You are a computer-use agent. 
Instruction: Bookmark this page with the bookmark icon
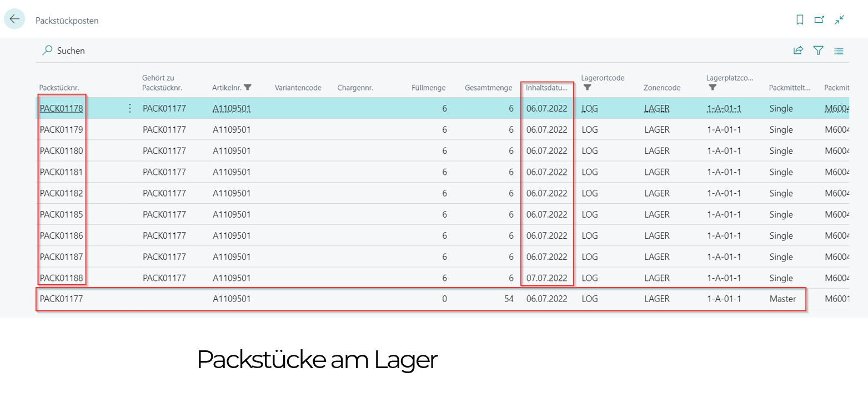click(x=800, y=20)
